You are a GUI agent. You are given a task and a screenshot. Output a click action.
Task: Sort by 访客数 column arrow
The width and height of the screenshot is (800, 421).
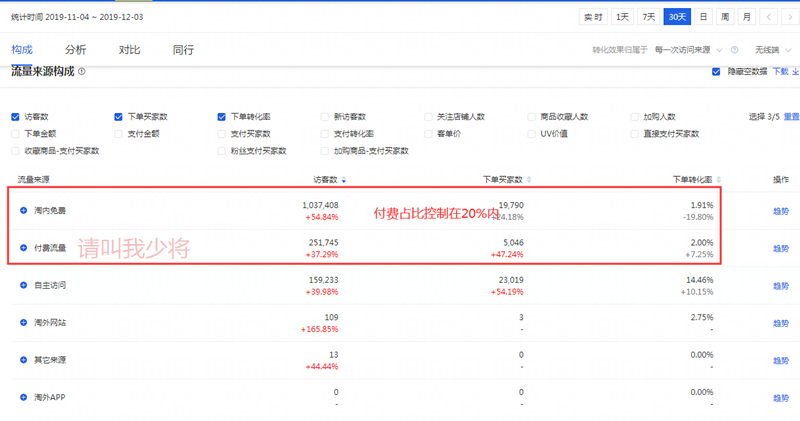(x=344, y=180)
